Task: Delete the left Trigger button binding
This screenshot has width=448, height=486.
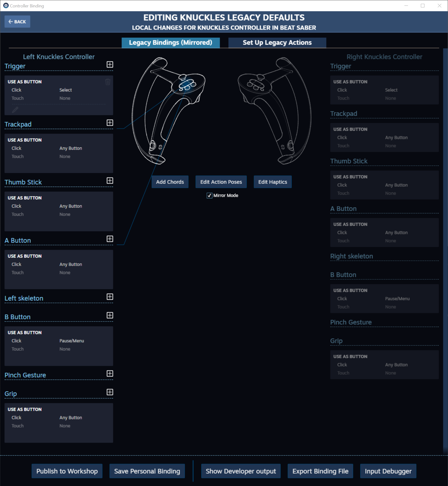Action: point(108,82)
